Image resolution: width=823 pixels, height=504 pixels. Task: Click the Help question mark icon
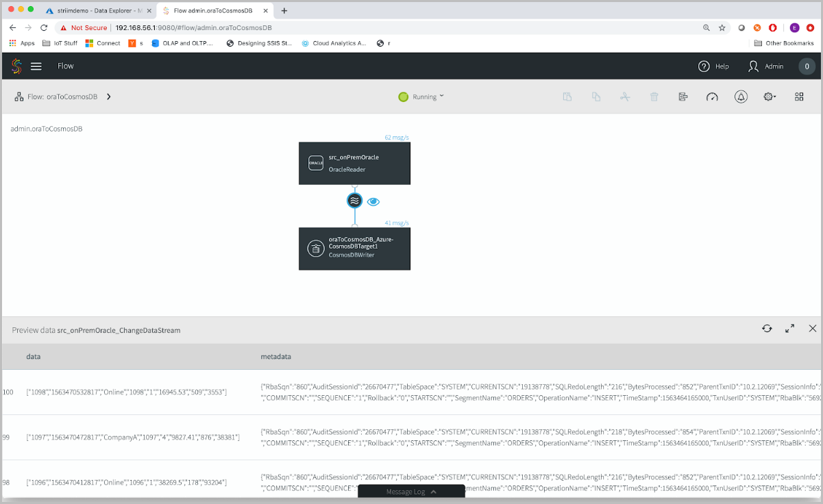[x=704, y=66]
